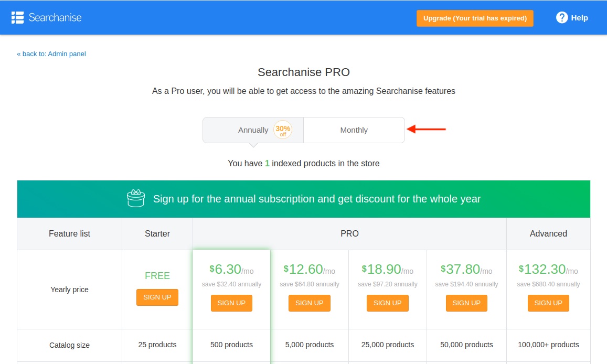Click the '25,000 products' cell
The height and width of the screenshot is (364, 607).
point(388,345)
